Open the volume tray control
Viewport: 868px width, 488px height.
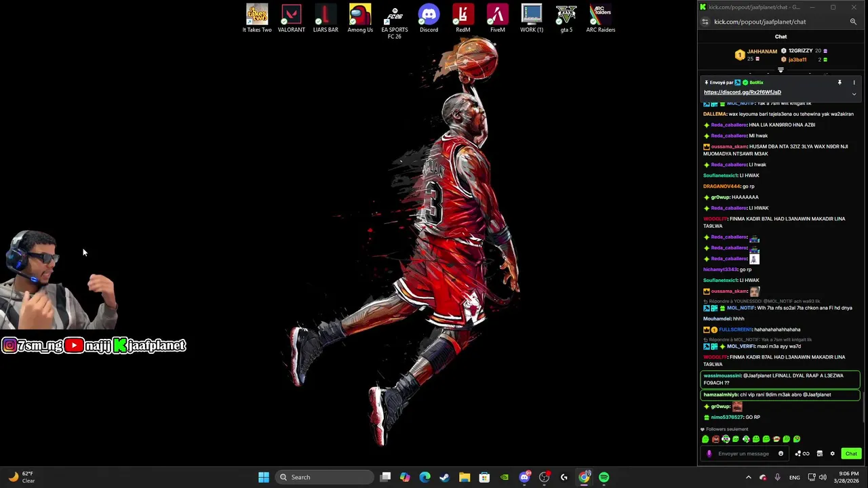823,477
